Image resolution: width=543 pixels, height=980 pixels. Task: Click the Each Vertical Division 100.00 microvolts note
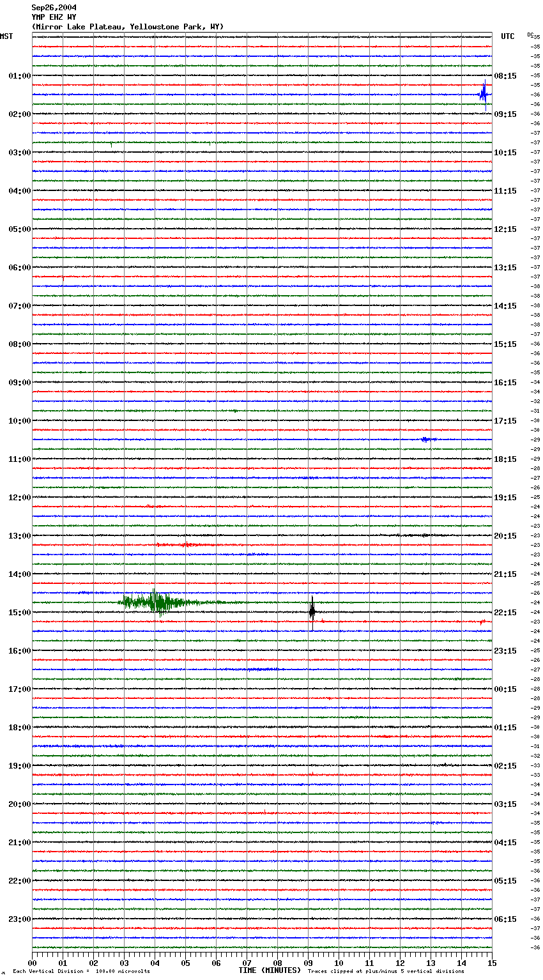(x=81, y=972)
